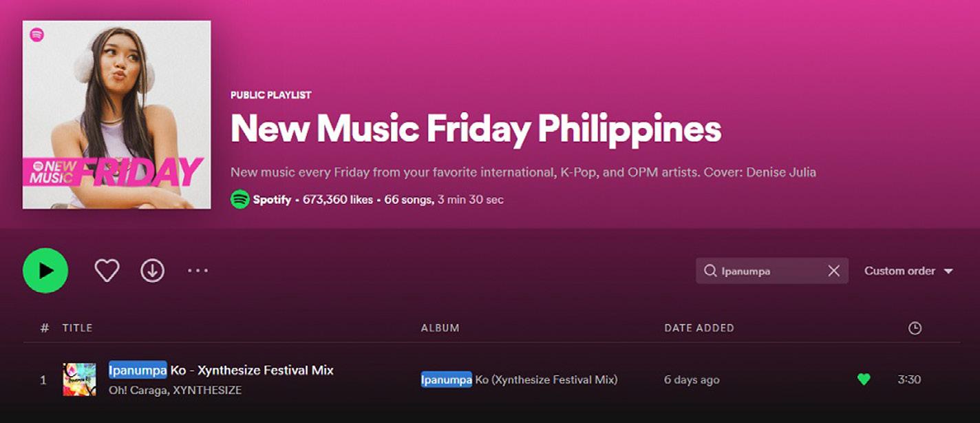The image size is (980, 423).
Task: Click the green Spotify logo icon
Action: point(239,200)
